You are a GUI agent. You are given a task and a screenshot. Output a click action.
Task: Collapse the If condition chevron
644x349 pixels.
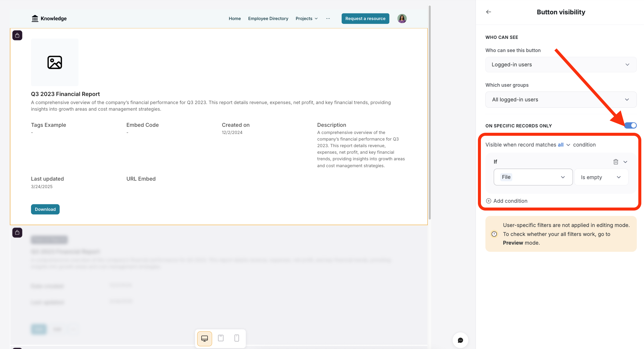tap(625, 162)
